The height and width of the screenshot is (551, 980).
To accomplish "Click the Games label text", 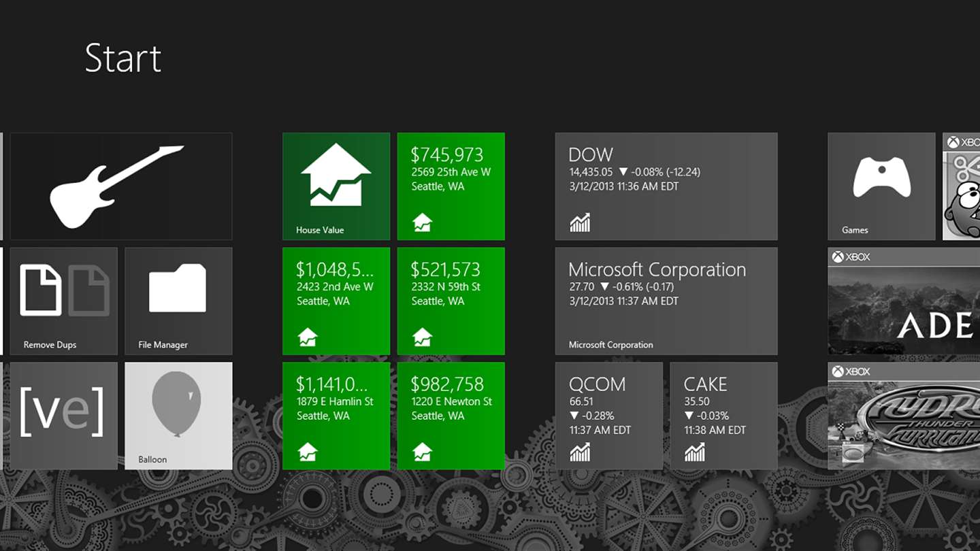I will [x=855, y=230].
